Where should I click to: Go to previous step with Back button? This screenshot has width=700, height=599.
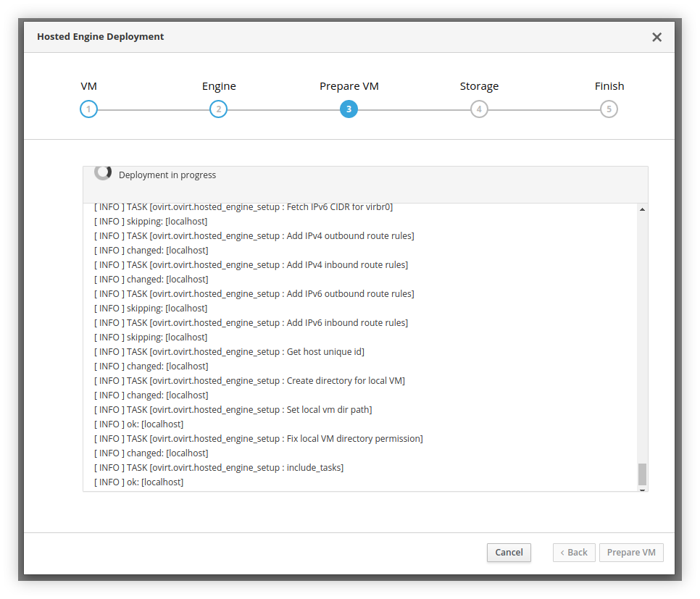[574, 553]
